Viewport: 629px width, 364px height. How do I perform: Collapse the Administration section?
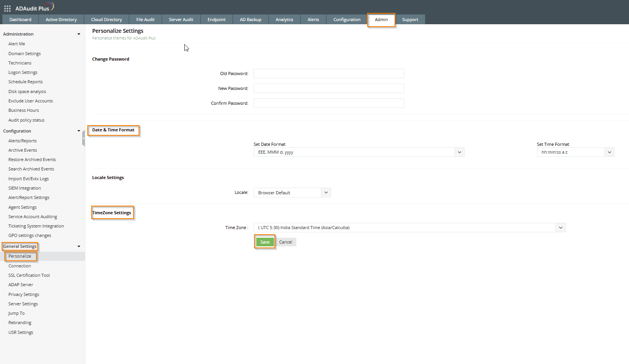pyautogui.click(x=79, y=34)
